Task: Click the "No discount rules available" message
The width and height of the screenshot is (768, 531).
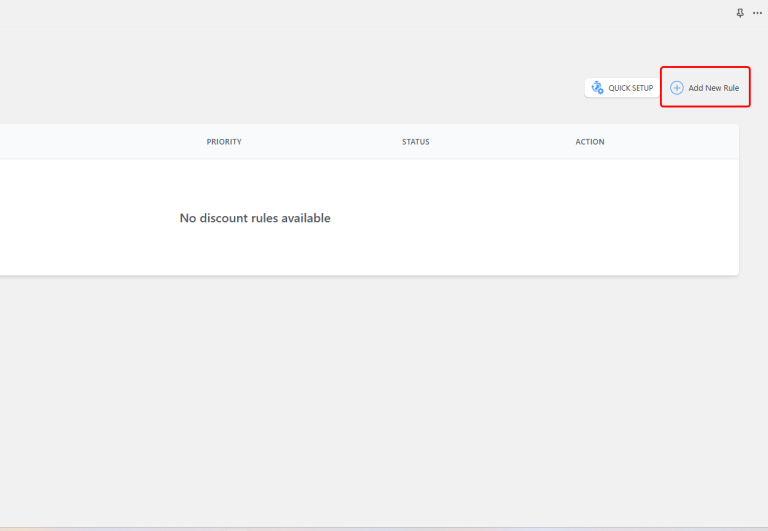Action: click(x=255, y=218)
